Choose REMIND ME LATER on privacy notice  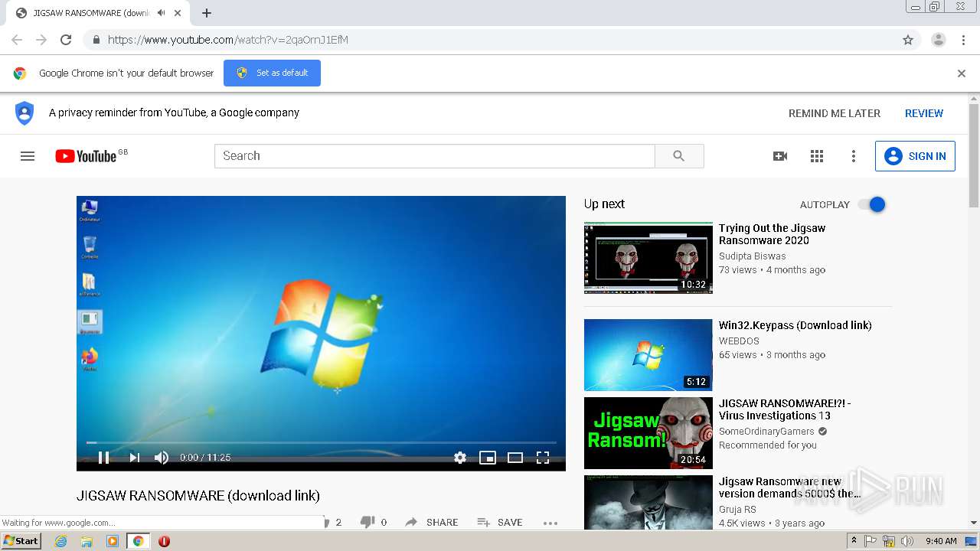click(835, 113)
